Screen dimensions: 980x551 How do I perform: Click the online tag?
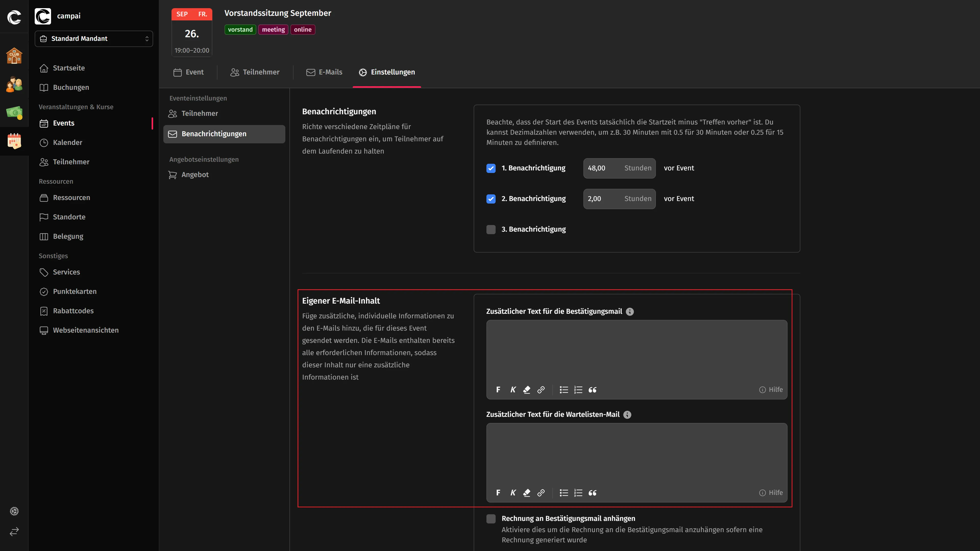point(302,30)
